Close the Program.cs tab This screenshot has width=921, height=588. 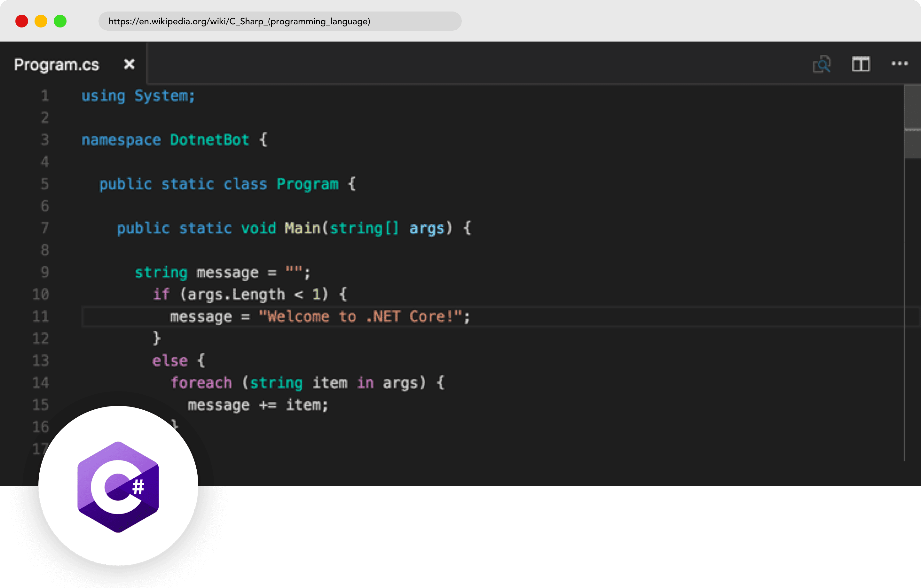(129, 64)
